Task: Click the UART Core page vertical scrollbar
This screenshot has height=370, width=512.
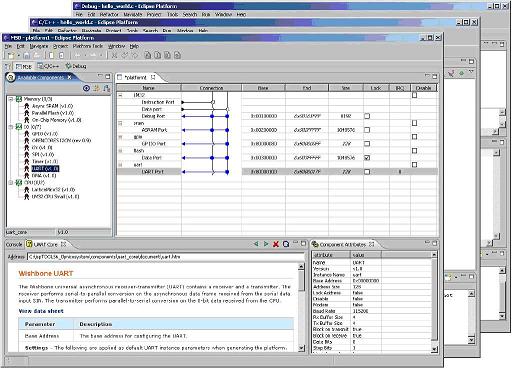Action: point(301,307)
